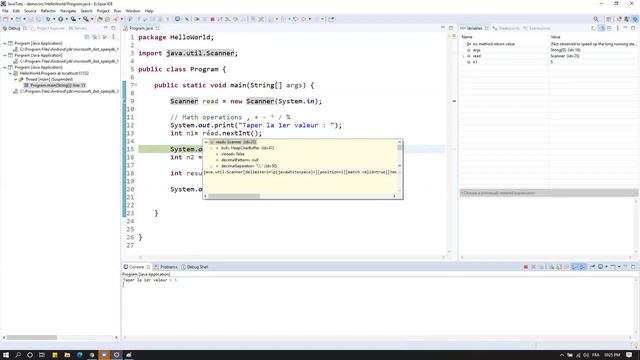The height and width of the screenshot is (360, 640).
Task: Open File Explorer from taskbar
Action: (67, 355)
